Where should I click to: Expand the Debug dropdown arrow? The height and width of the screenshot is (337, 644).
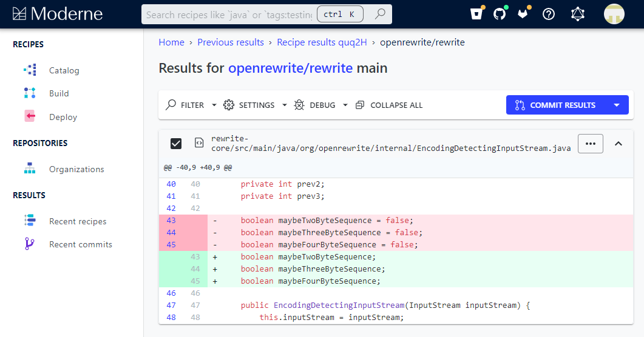tap(345, 105)
